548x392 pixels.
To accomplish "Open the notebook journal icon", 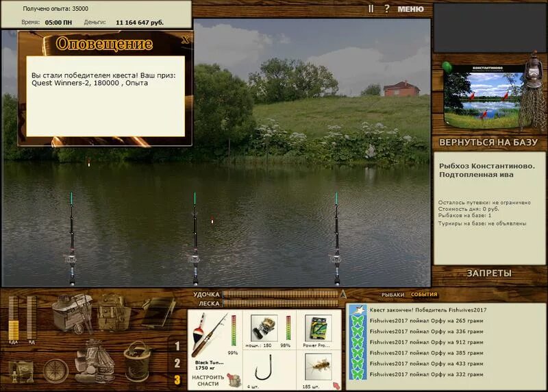I will tap(159, 312).
